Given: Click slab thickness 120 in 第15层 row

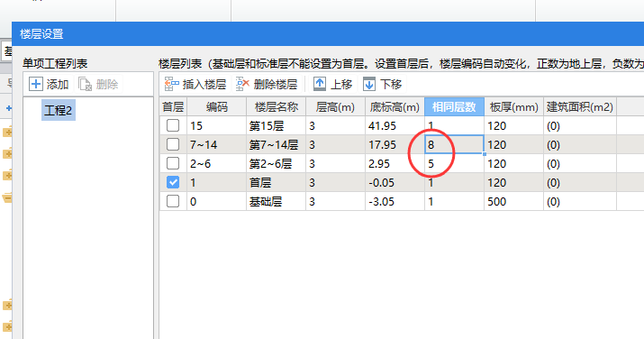Looking at the screenshot, I should [x=513, y=125].
